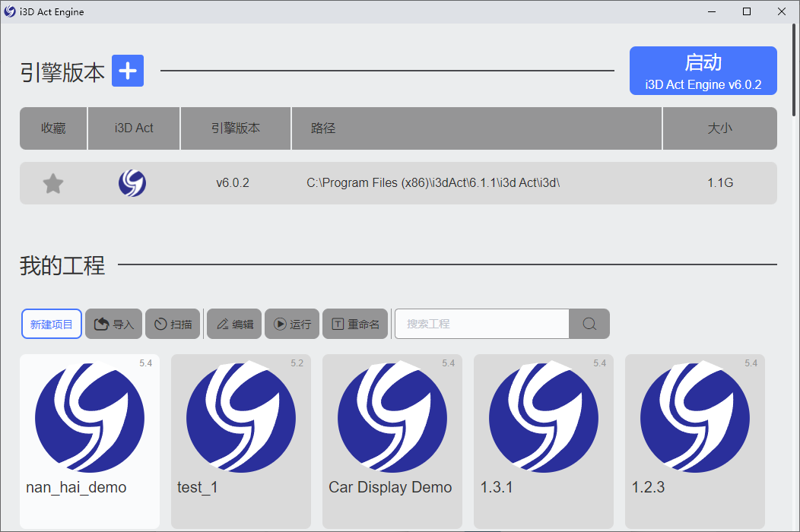Click the 1.1G size value

pyautogui.click(x=720, y=182)
